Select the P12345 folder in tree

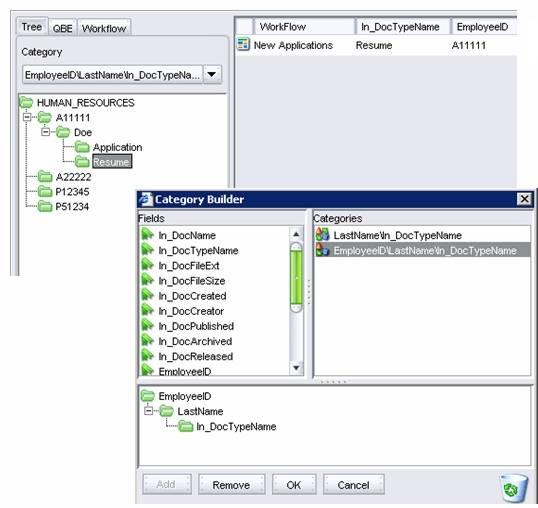click(x=72, y=192)
